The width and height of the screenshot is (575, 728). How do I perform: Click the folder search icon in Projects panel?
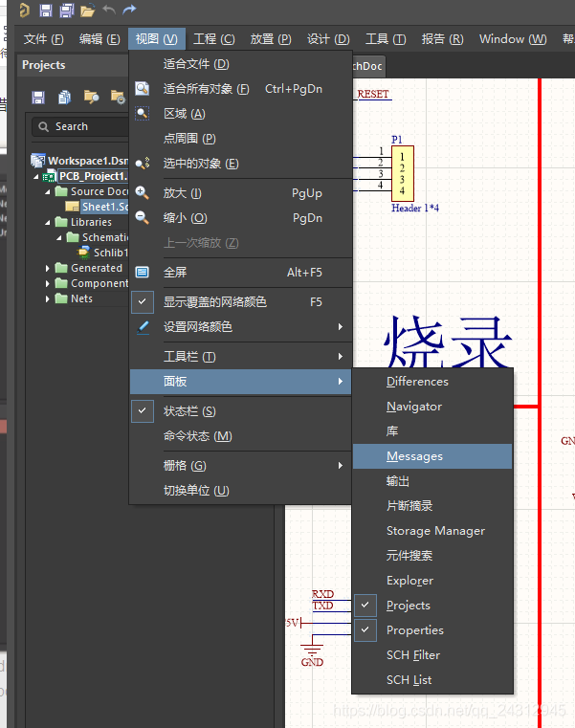pos(91,97)
